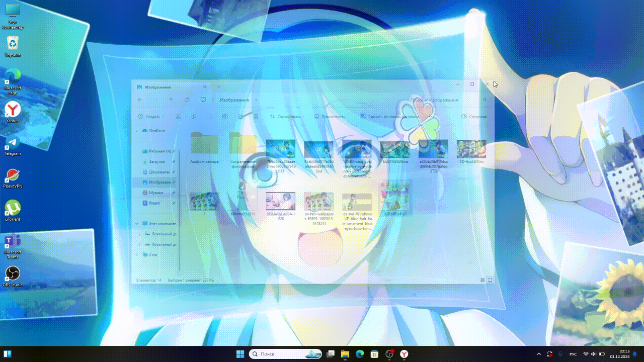This screenshot has width=644, height=362.
Task: Launch µTorrent from the desktop
Action: (x=13, y=210)
